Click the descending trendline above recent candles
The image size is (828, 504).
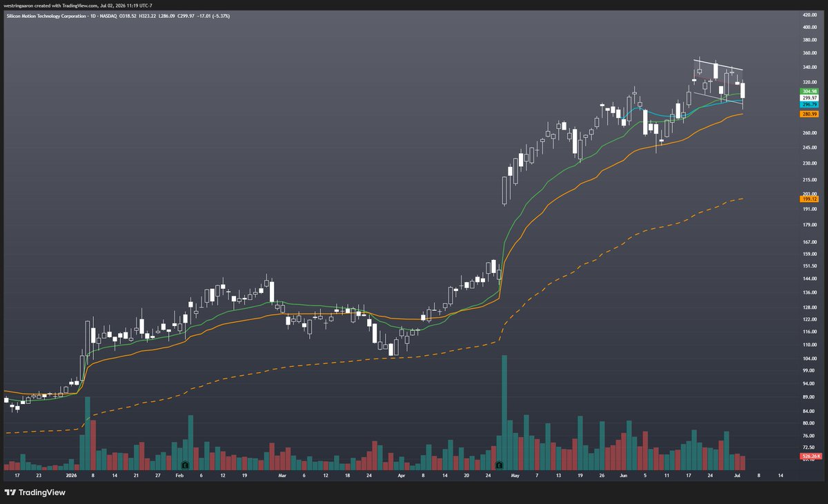tap(718, 65)
